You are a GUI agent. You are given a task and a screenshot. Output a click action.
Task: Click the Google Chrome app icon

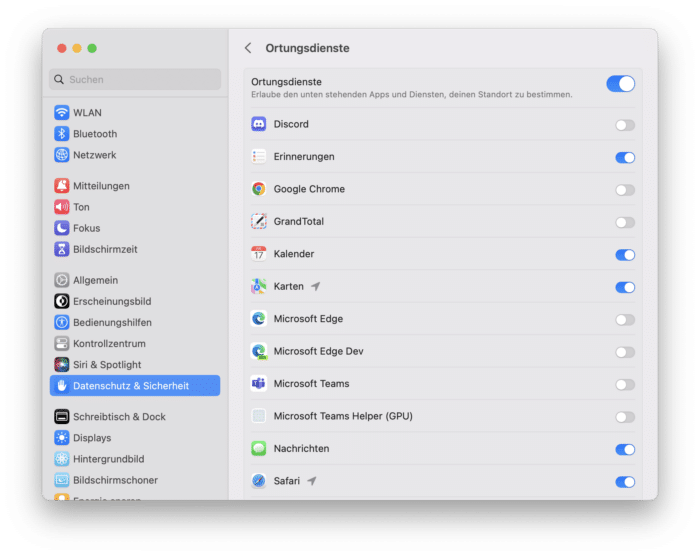click(258, 189)
